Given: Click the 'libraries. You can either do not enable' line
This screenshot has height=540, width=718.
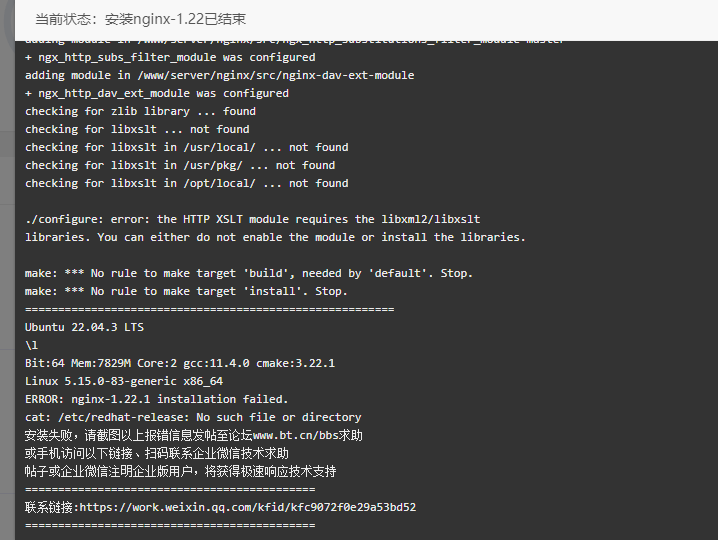Looking at the screenshot, I should tap(275, 237).
